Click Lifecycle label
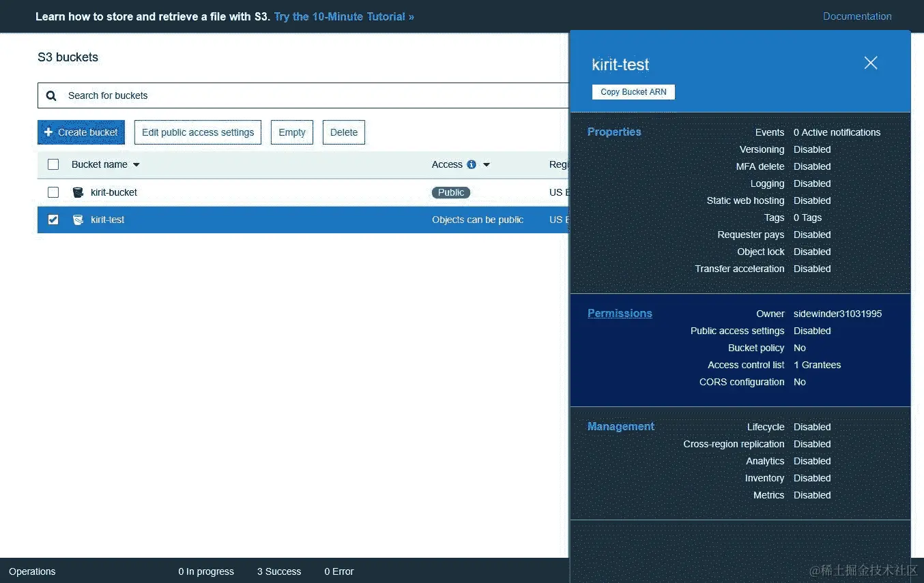The width and height of the screenshot is (924, 583). 766,427
